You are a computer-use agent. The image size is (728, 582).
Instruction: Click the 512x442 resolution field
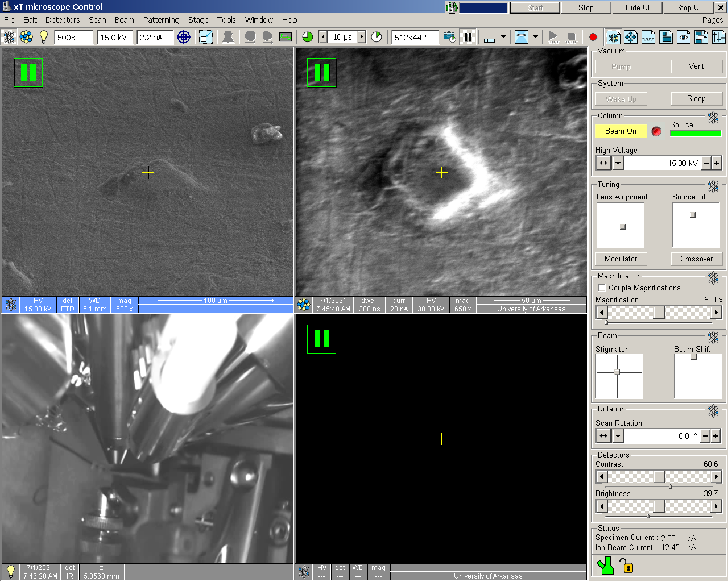415,38
